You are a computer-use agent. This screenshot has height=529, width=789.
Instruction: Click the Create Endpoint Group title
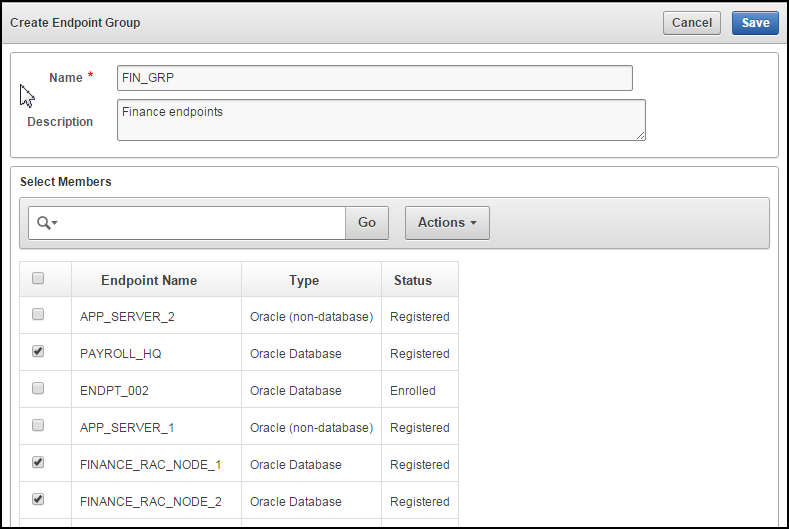pos(75,23)
